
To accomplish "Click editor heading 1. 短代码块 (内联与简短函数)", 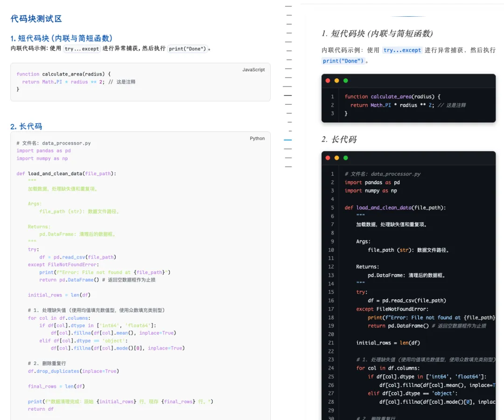I will tap(62, 38).
